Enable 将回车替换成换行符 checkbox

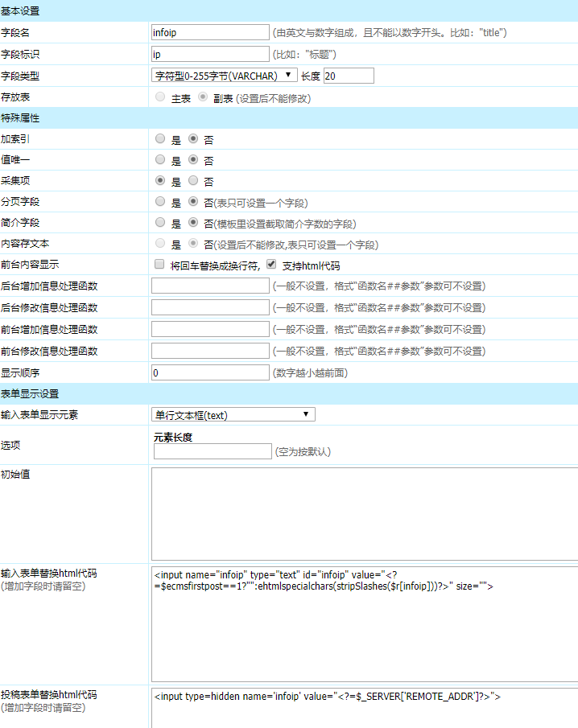click(x=159, y=265)
